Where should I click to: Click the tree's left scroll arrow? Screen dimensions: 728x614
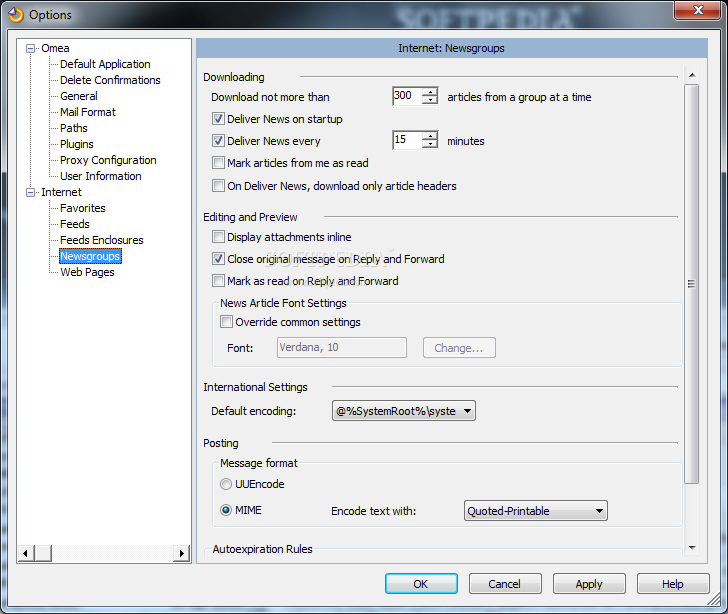[x=26, y=553]
